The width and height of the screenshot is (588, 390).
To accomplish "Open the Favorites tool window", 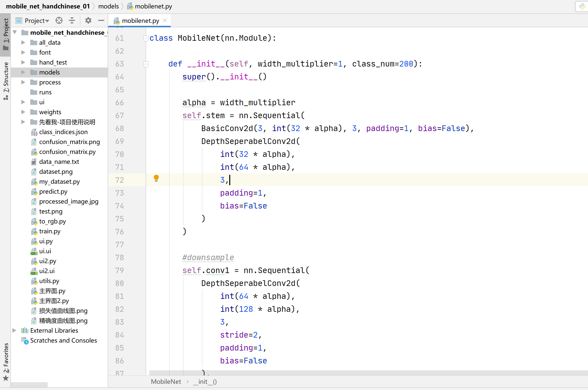I will 5,361.
